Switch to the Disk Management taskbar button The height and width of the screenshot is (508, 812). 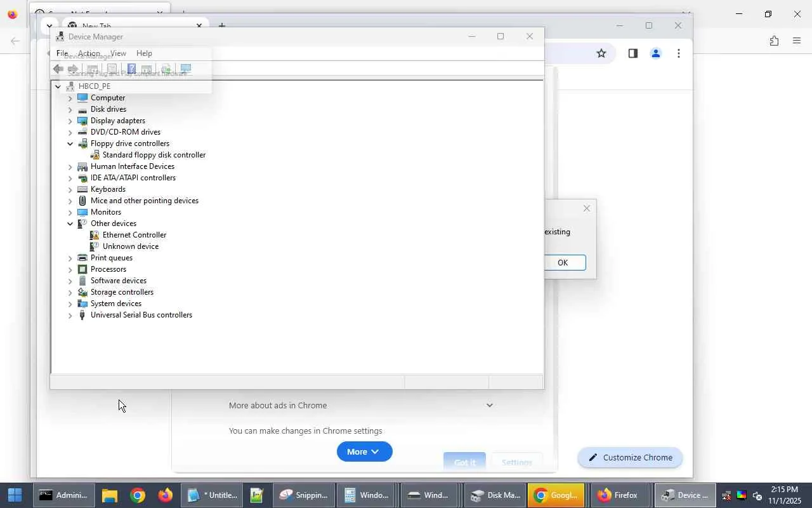(495, 495)
